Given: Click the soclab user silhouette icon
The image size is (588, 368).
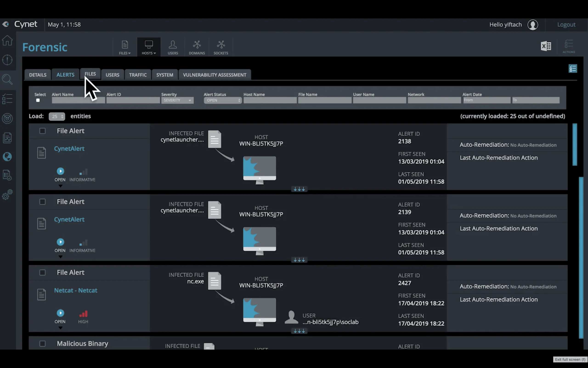Looking at the screenshot, I should click(x=291, y=317).
